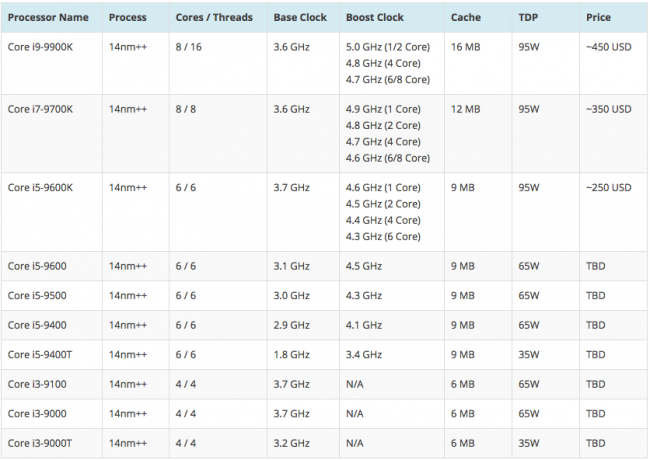Select the Core i5-9400T entry
Image resolution: width=650 pixels, height=460 pixels.
coord(42,354)
